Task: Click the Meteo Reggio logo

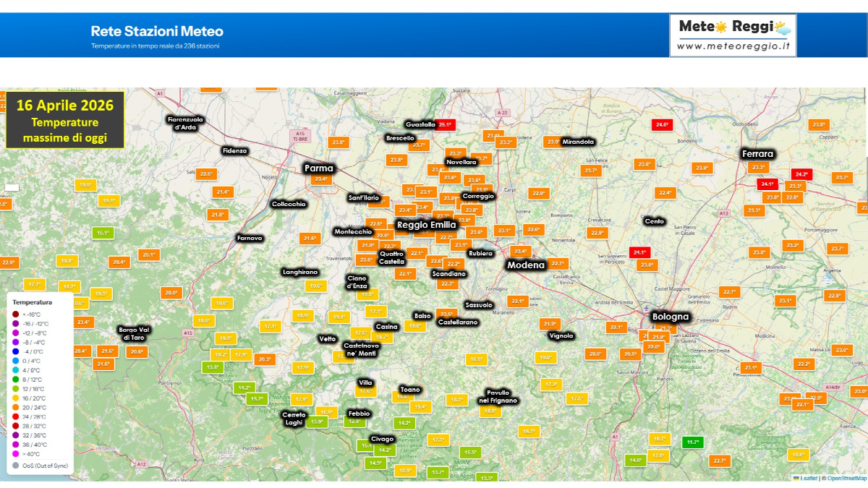Action: (x=734, y=33)
